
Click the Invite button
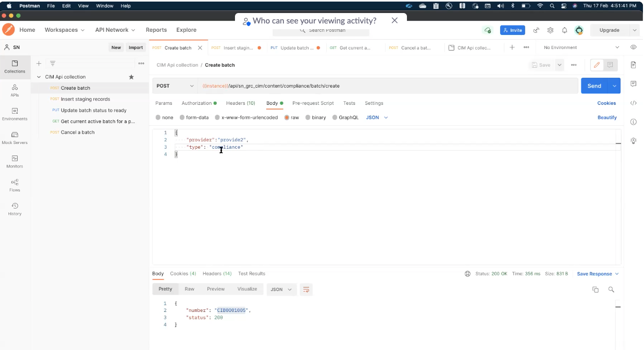[x=513, y=30]
